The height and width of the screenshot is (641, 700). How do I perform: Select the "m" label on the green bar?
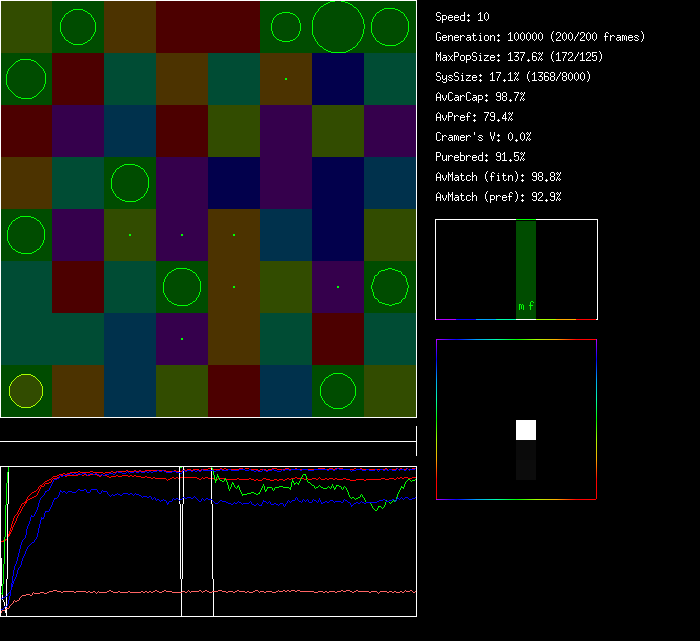click(521, 307)
